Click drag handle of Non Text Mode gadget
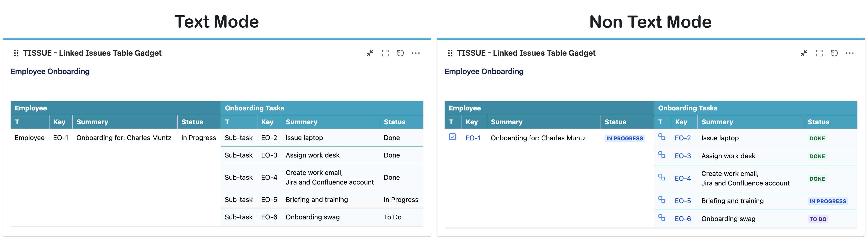The image size is (868, 239). 450,53
